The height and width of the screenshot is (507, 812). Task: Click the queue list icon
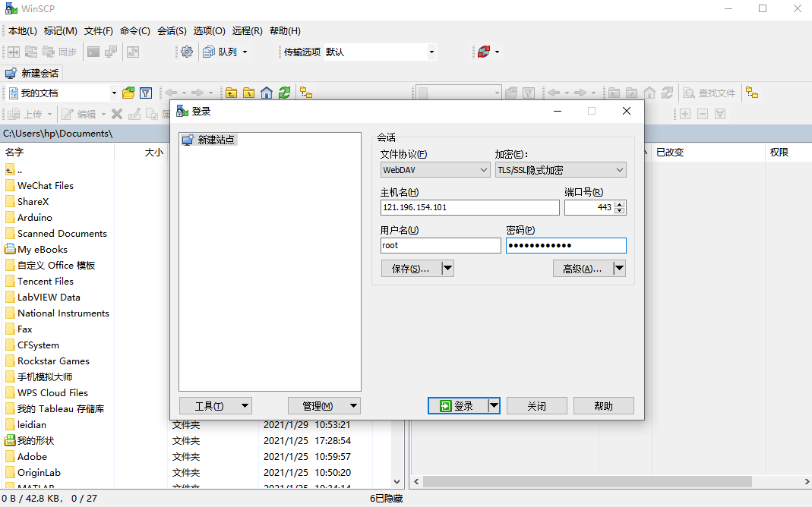click(209, 52)
